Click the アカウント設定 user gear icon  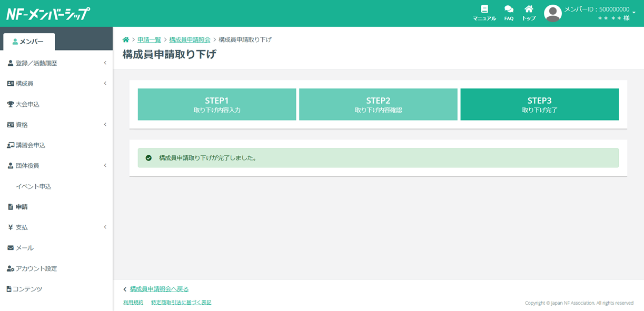coord(11,268)
